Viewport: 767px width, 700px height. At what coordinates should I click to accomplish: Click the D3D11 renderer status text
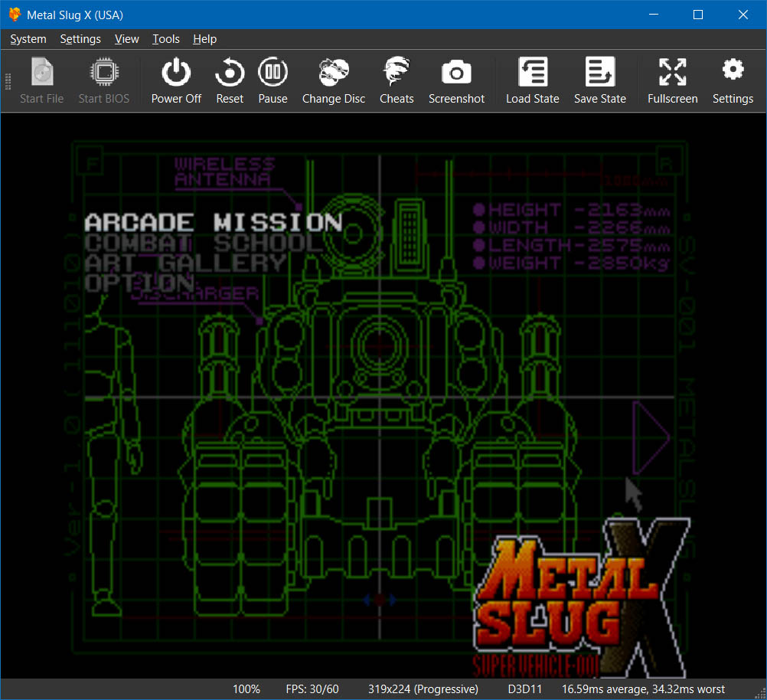[x=525, y=689]
